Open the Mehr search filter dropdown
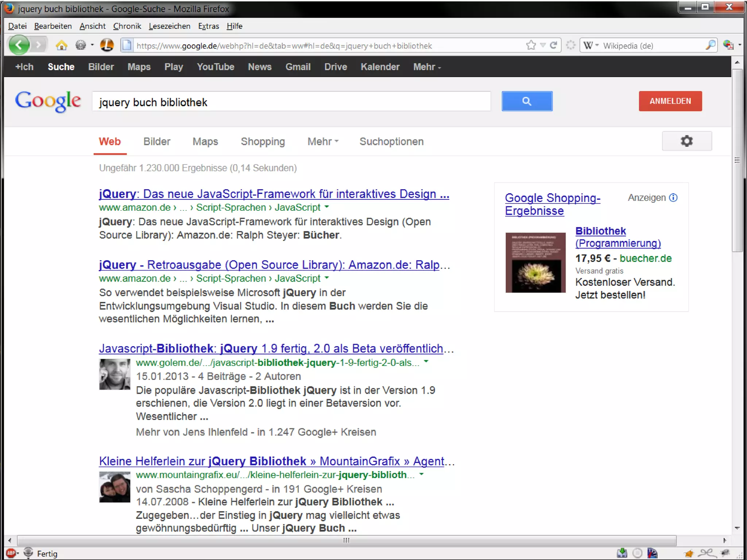Viewport: 747px width, 560px height. pos(323,141)
